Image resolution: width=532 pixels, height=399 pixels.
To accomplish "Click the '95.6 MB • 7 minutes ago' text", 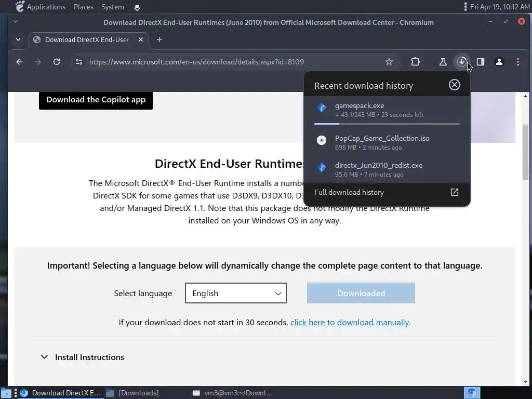I will tap(369, 175).
